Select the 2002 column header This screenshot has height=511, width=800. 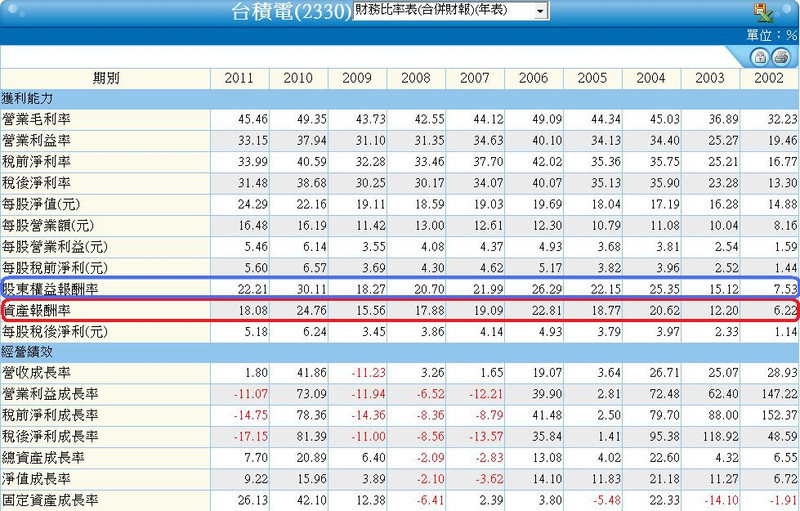point(769,79)
